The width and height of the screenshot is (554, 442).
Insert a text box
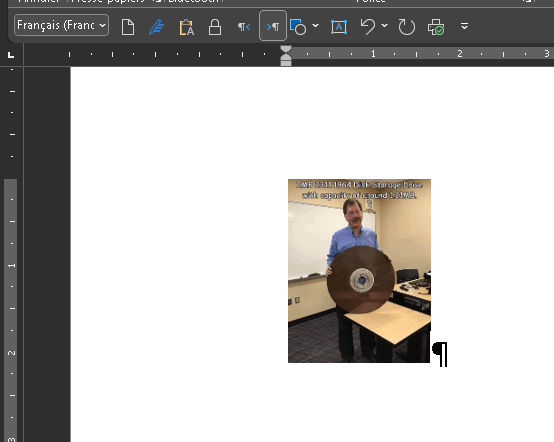tap(339, 27)
